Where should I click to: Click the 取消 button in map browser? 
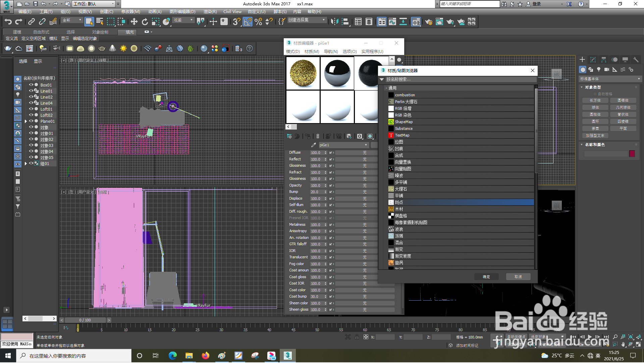tap(518, 277)
